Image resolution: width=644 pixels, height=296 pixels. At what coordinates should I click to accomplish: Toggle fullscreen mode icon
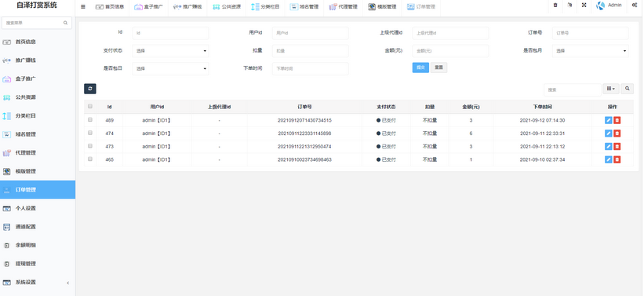pyautogui.click(x=584, y=5)
